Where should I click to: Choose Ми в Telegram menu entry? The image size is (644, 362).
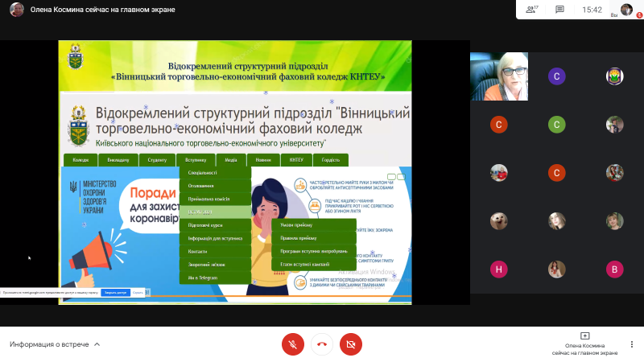[215, 278]
